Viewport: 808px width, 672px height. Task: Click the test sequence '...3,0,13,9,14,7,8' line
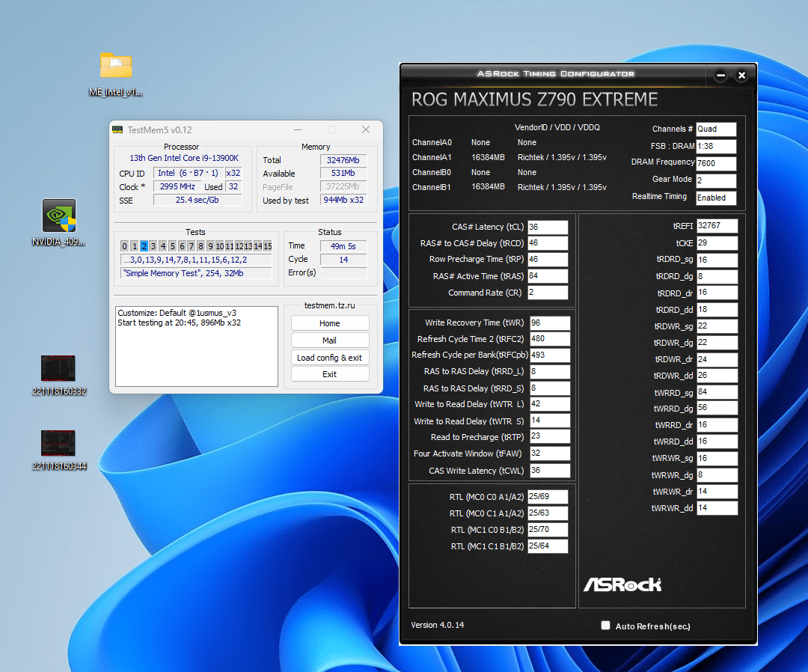[x=196, y=260]
